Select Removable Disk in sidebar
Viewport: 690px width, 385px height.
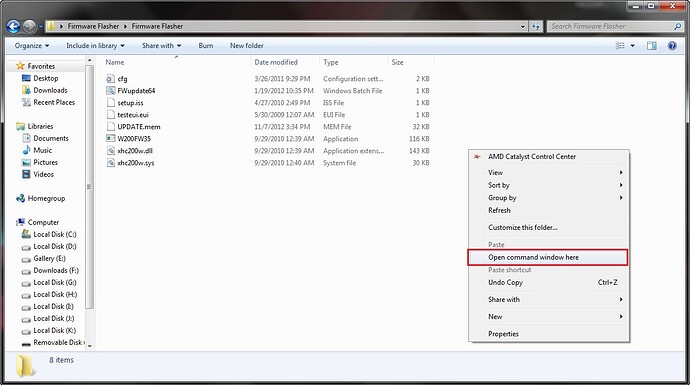(x=58, y=343)
